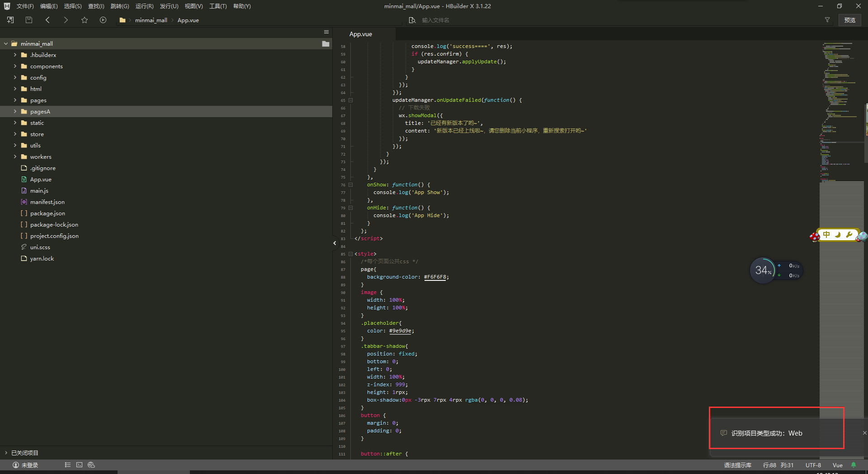Open the 工具(T) menu
Viewport: 868px width, 474px height.
tap(218, 6)
